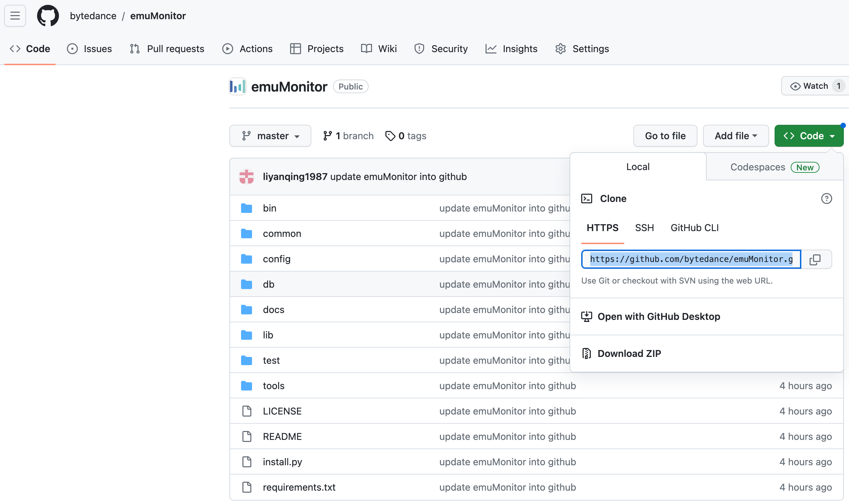This screenshot has width=849, height=504.
Task: Click the copy URL to clipboard icon
Action: [815, 260]
